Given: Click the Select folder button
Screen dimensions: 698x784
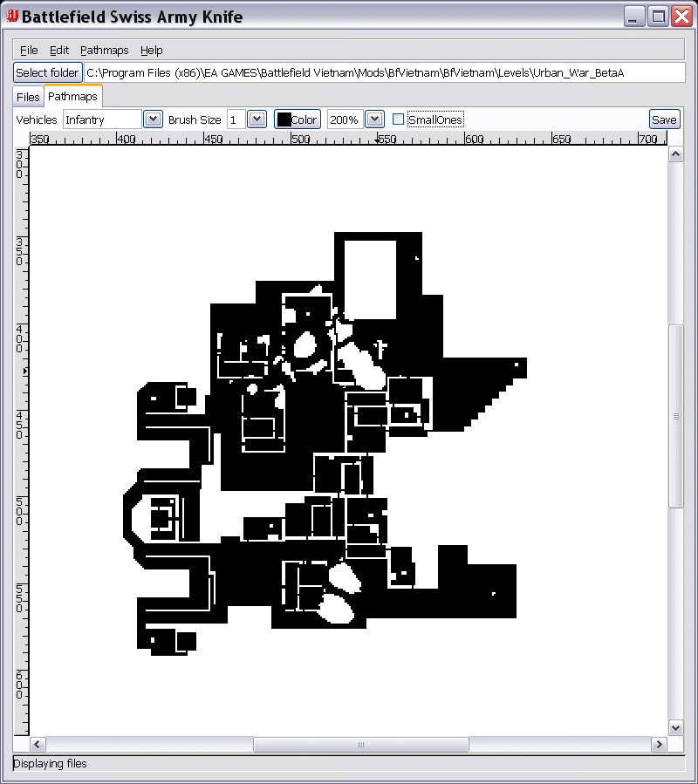Looking at the screenshot, I should 47,72.
